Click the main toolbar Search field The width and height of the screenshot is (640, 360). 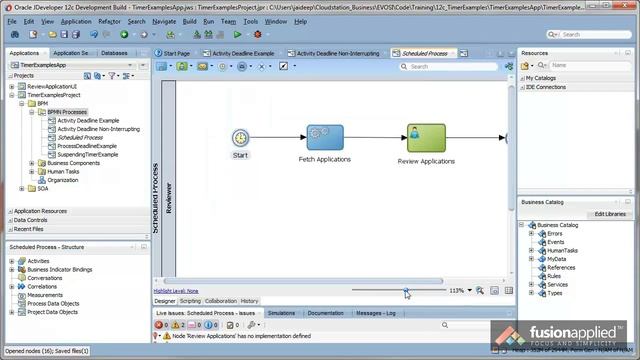point(596,35)
